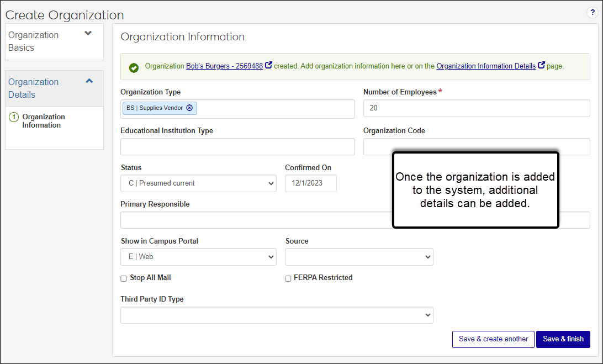
Task: Enable the Stop All Mail checkbox
Action: (124, 278)
